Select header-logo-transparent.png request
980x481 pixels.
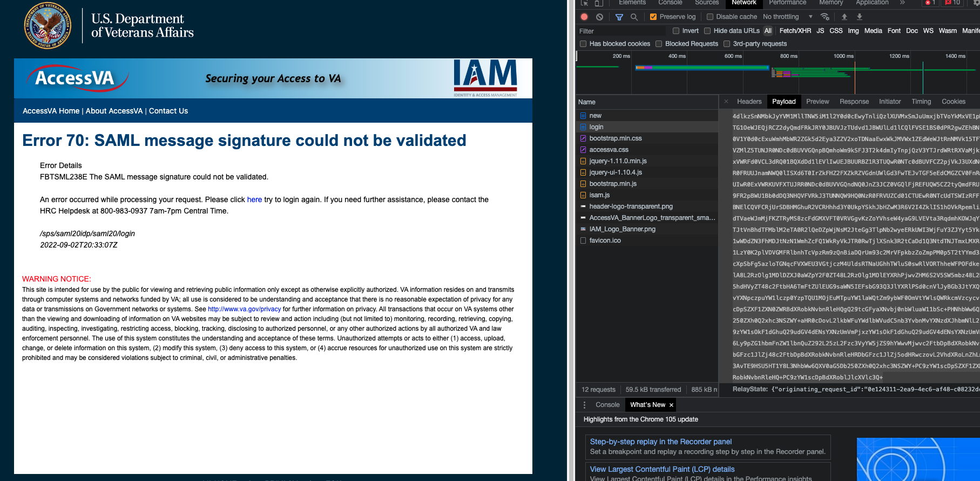coord(647,206)
